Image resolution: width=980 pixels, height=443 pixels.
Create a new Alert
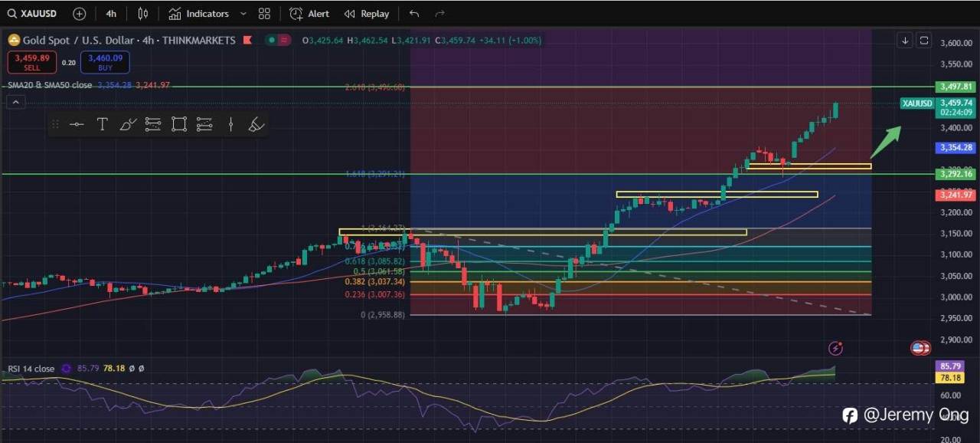[311, 14]
